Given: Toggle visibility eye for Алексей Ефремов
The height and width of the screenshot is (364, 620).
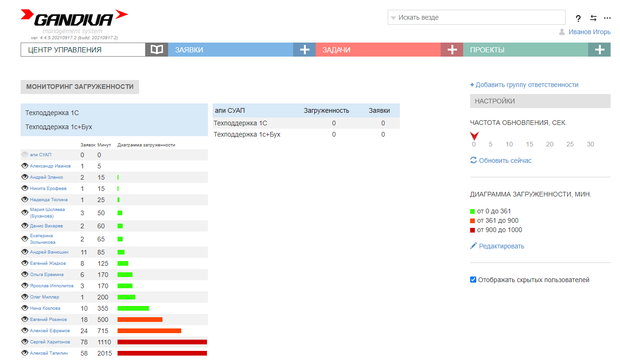Looking at the screenshot, I should [25, 330].
